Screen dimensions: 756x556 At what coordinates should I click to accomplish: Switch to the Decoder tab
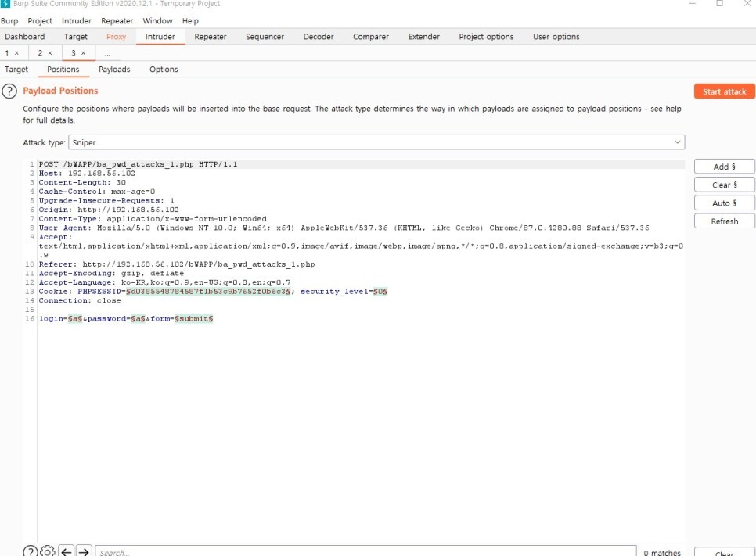tap(319, 37)
